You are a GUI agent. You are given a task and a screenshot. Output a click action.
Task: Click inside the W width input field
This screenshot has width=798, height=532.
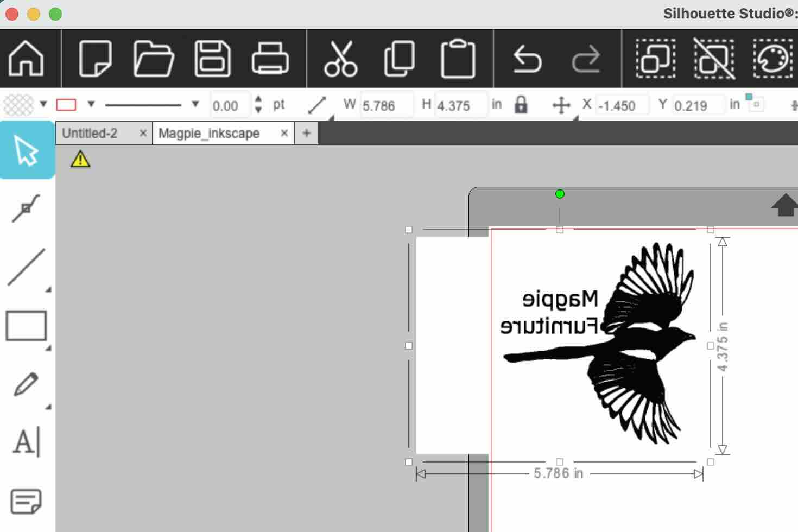click(x=385, y=105)
